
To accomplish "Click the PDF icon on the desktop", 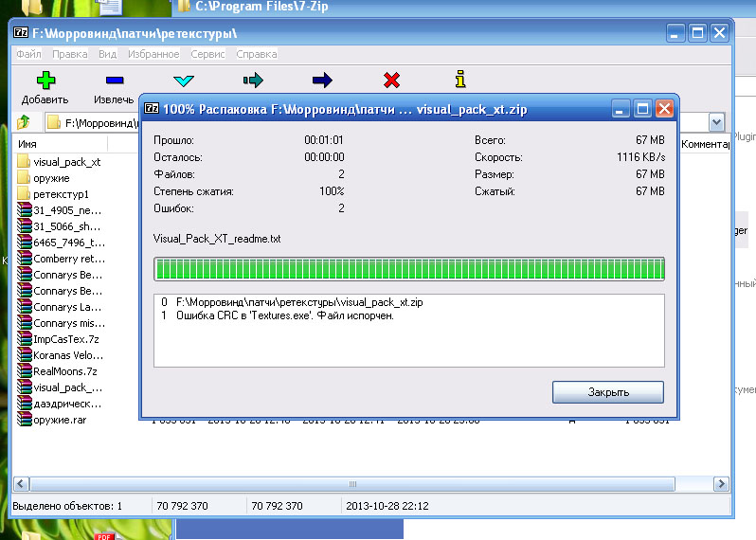I will pyautogui.click(x=104, y=535).
